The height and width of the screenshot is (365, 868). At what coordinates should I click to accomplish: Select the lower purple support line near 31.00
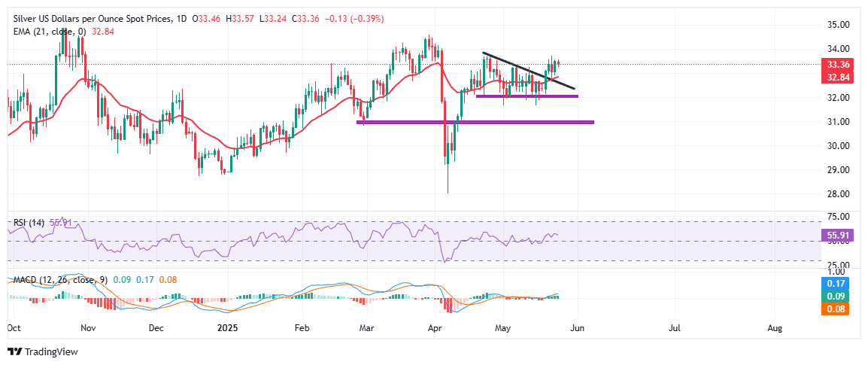(474, 122)
